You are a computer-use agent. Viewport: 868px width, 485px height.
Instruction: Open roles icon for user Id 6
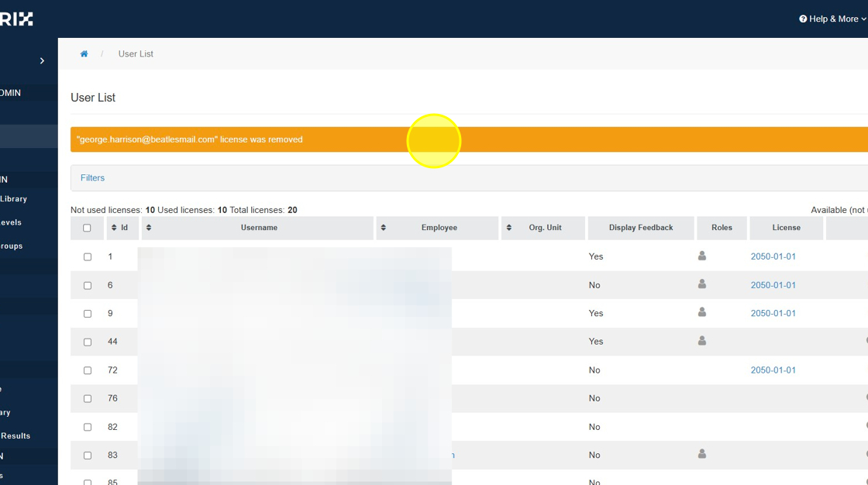702,284
